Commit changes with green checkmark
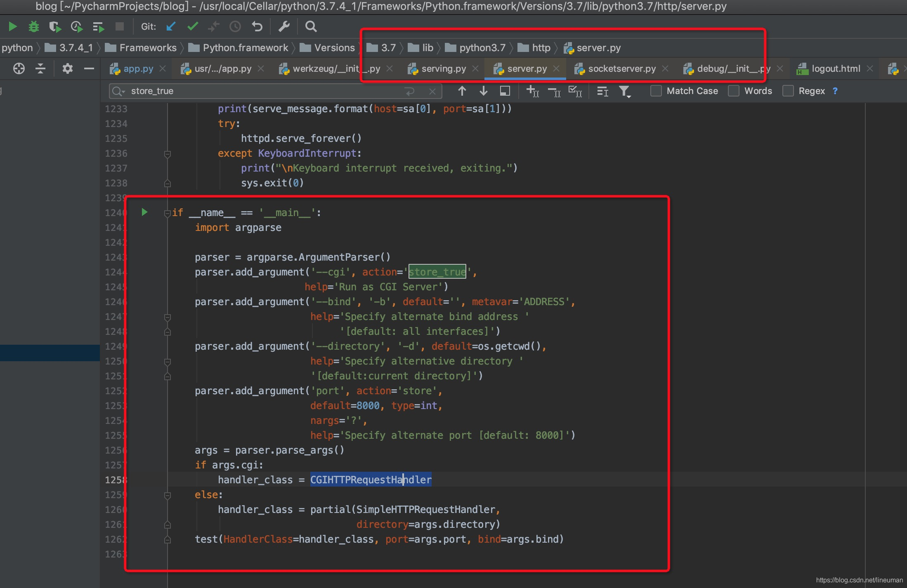907x588 pixels. tap(193, 27)
